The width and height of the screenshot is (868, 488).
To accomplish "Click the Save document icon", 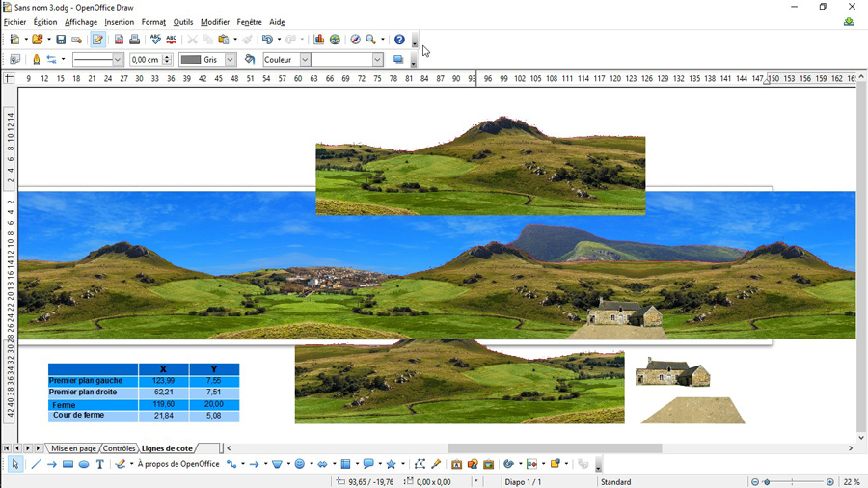I will pos(61,40).
